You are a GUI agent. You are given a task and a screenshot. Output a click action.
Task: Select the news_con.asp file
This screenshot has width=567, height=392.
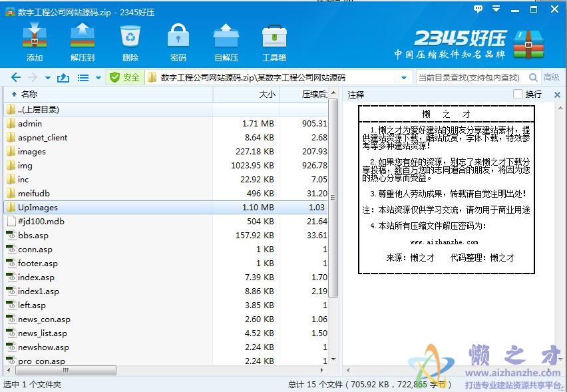tap(166, 319)
